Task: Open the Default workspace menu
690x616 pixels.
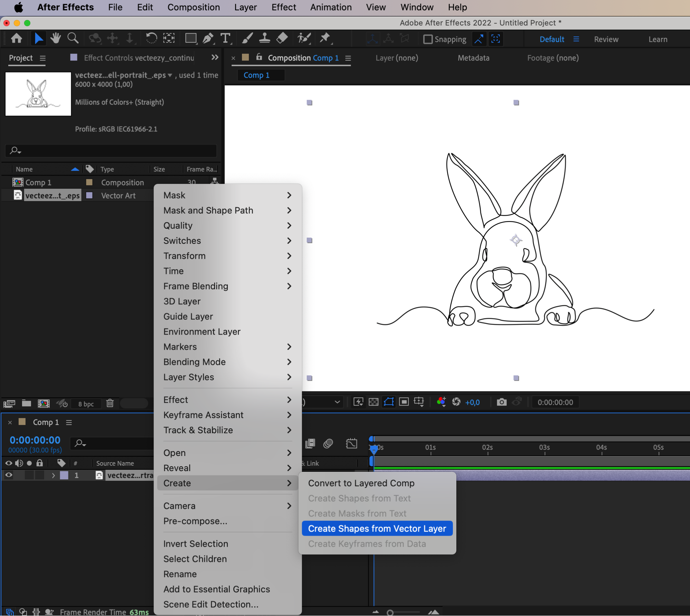Action: point(576,39)
